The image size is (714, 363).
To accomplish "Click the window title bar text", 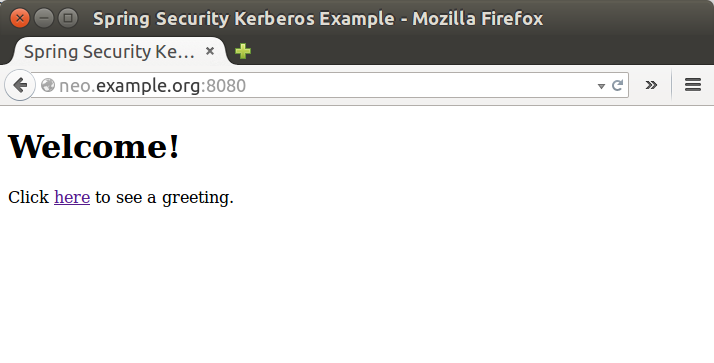I will (x=318, y=19).
